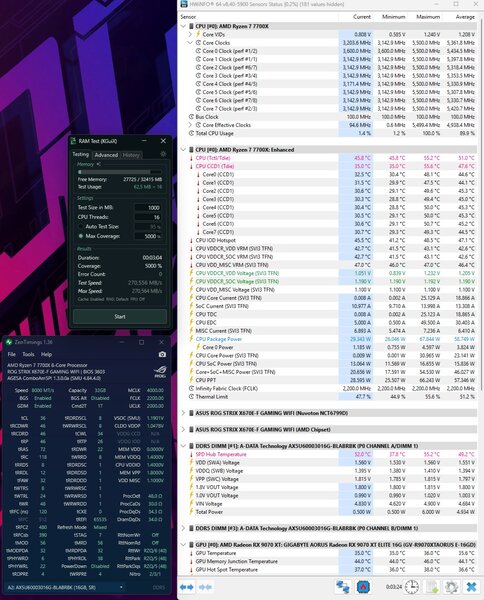
Task: Collapse CPU [#0] AMD Ryzen 7 7700X group
Action: (x=184, y=26)
